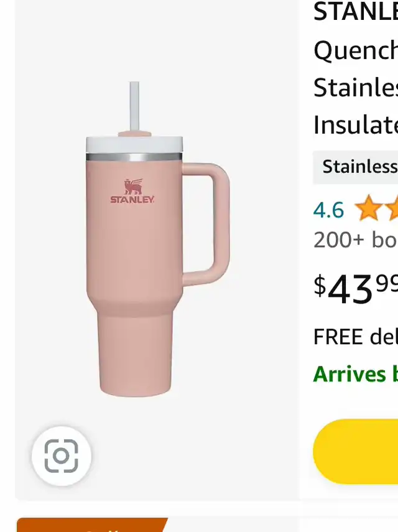Click the tumbler handle in product photo
Image resolution: width=398 pixels, height=532 pixels.
pos(206,224)
